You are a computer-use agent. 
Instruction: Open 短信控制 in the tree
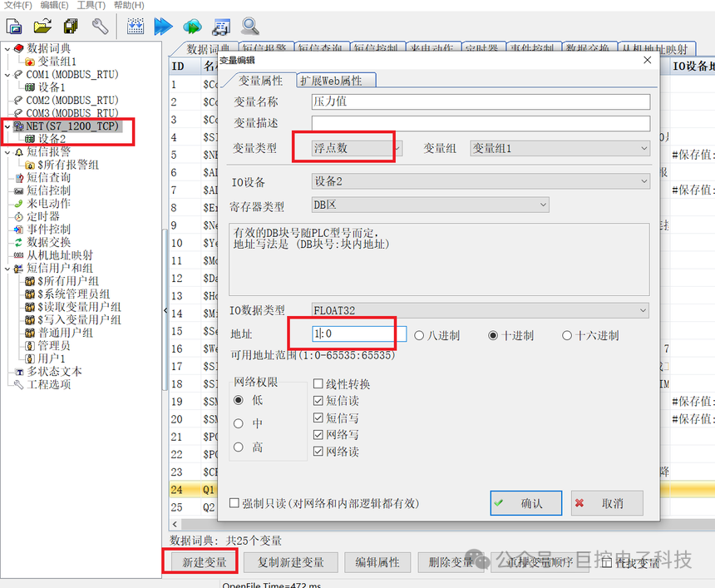[x=48, y=190]
